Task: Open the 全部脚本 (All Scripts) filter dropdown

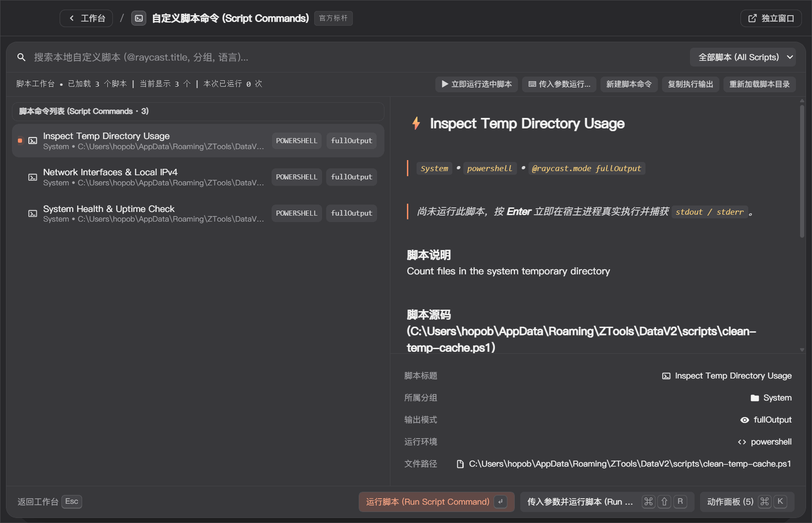Action: pyautogui.click(x=743, y=57)
